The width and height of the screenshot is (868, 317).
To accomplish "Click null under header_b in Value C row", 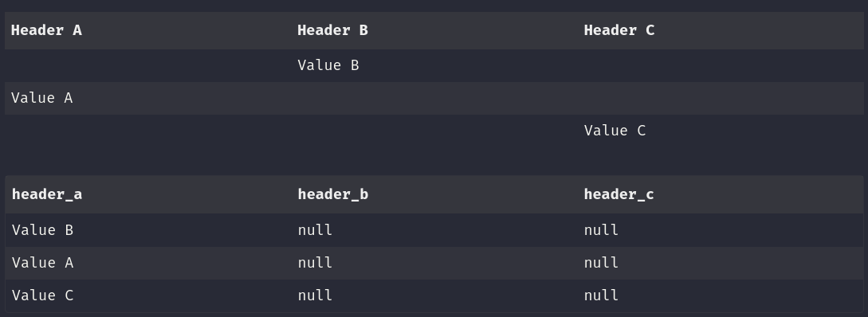I will coord(315,295).
